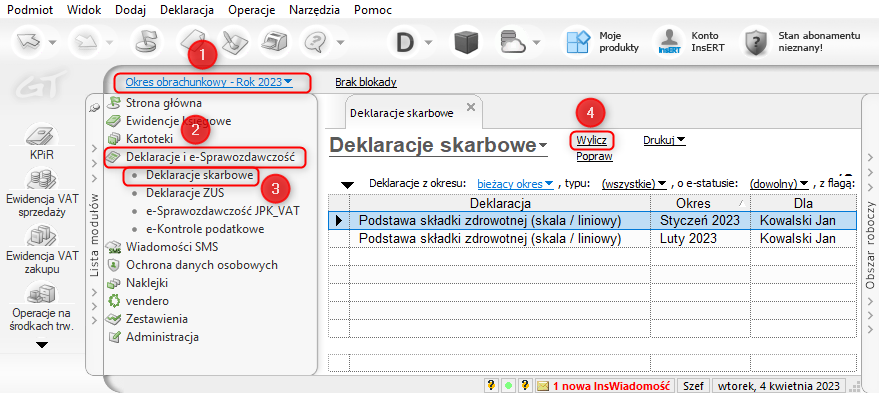The height and width of the screenshot is (393, 879).
Task: Open the Operacje menu
Action: pyautogui.click(x=252, y=10)
